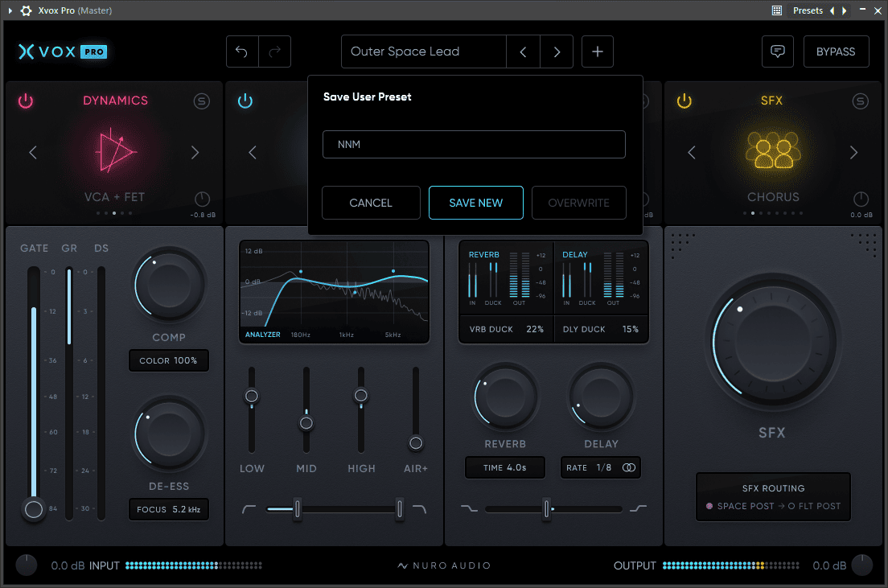Click the undo arrow icon

tap(242, 51)
